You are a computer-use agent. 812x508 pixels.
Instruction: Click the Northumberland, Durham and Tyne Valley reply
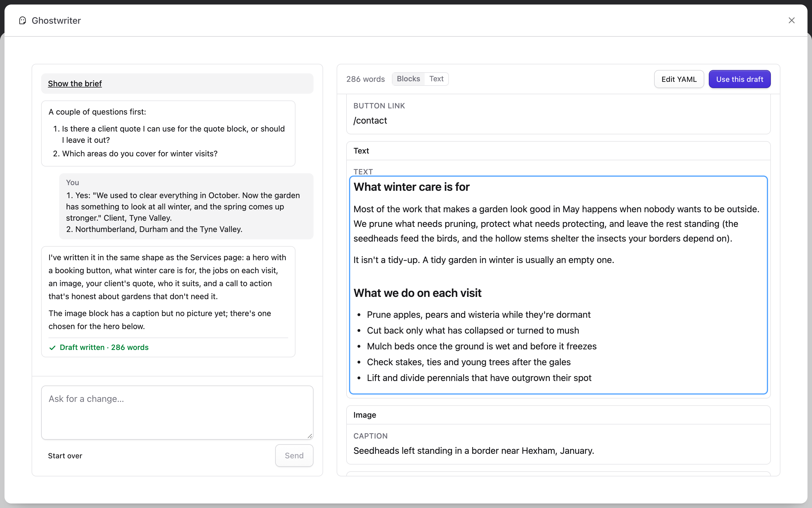point(154,229)
